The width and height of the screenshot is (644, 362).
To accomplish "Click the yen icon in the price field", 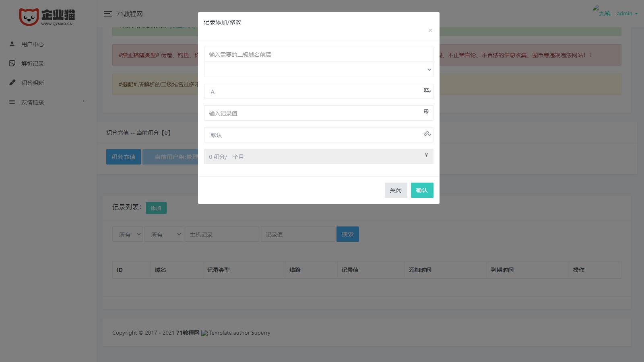I will tap(426, 155).
